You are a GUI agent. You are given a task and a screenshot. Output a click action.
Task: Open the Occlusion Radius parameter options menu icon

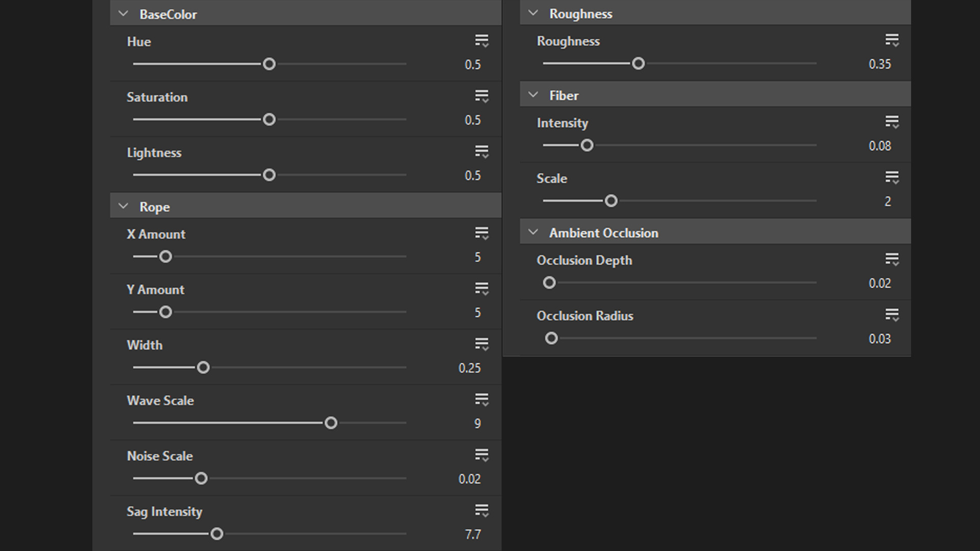point(892,315)
